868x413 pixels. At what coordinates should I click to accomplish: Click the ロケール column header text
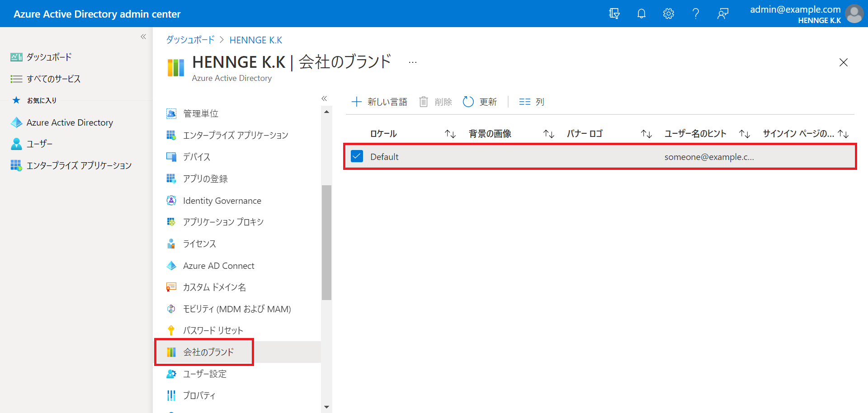[x=383, y=134]
